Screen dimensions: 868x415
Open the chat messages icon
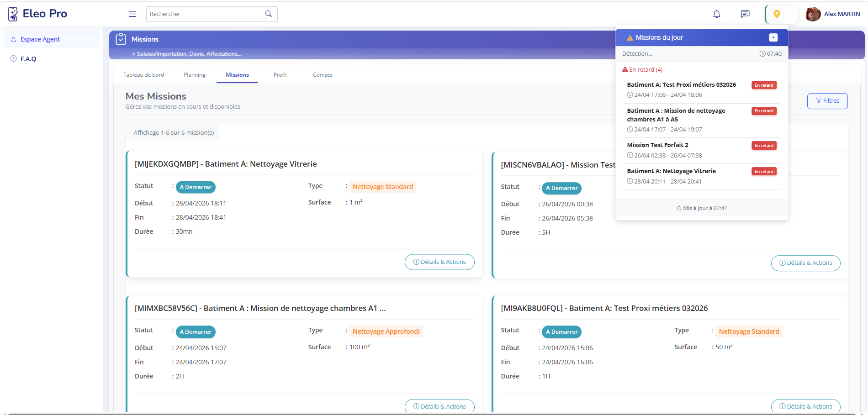[x=745, y=14]
